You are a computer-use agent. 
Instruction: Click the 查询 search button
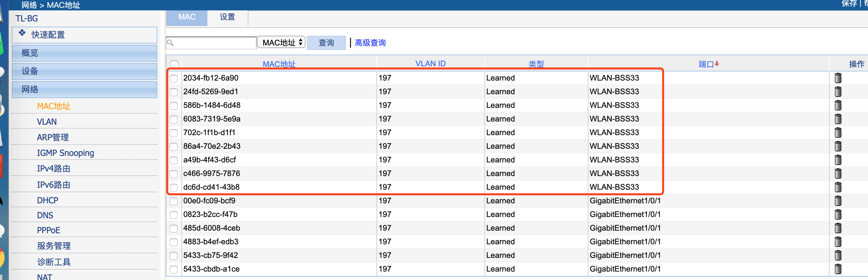pyautogui.click(x=326, y=43)
